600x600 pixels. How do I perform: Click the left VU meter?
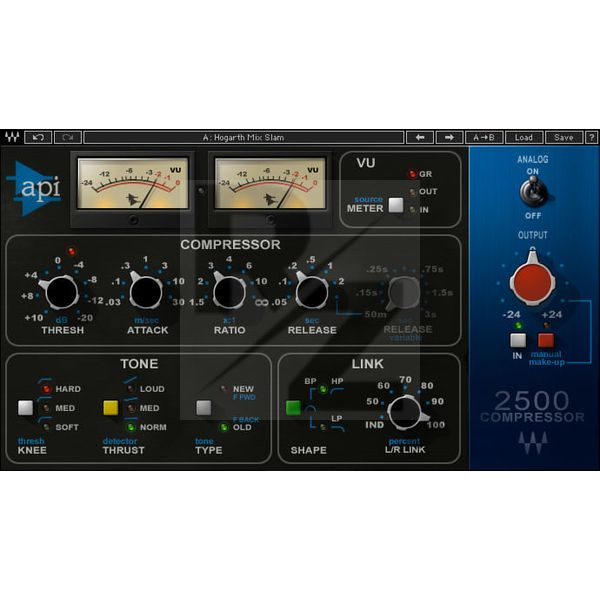pos(133,184)
